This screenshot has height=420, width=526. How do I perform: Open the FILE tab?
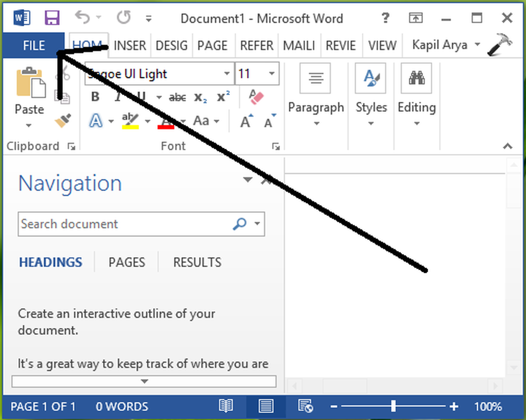34,45
